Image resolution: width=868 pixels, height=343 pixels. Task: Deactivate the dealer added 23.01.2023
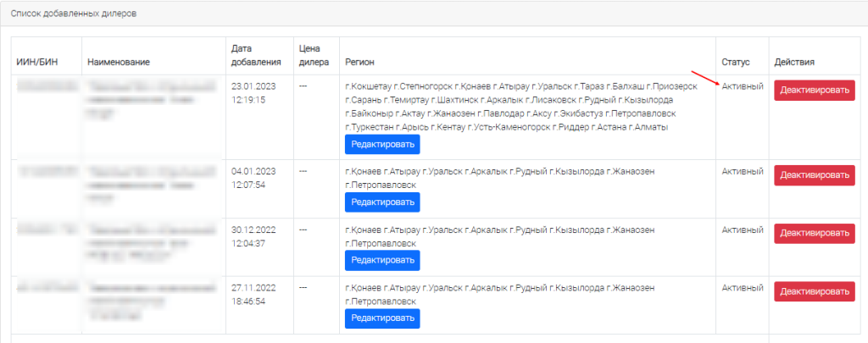(x=815, y=90)
